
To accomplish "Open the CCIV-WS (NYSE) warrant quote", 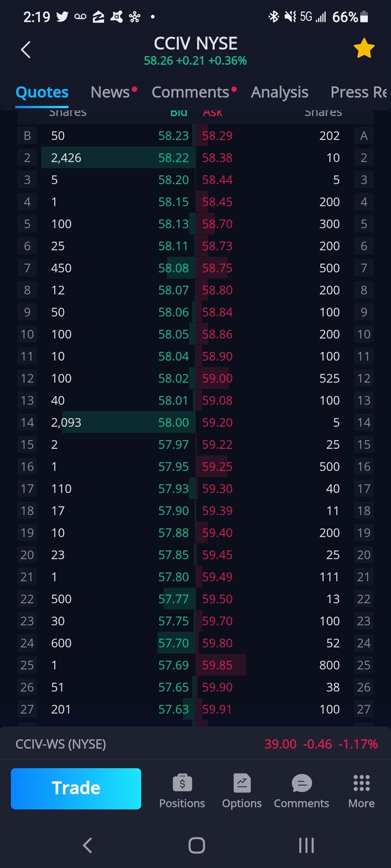I will pyautogui.click(x=196, y=744).
